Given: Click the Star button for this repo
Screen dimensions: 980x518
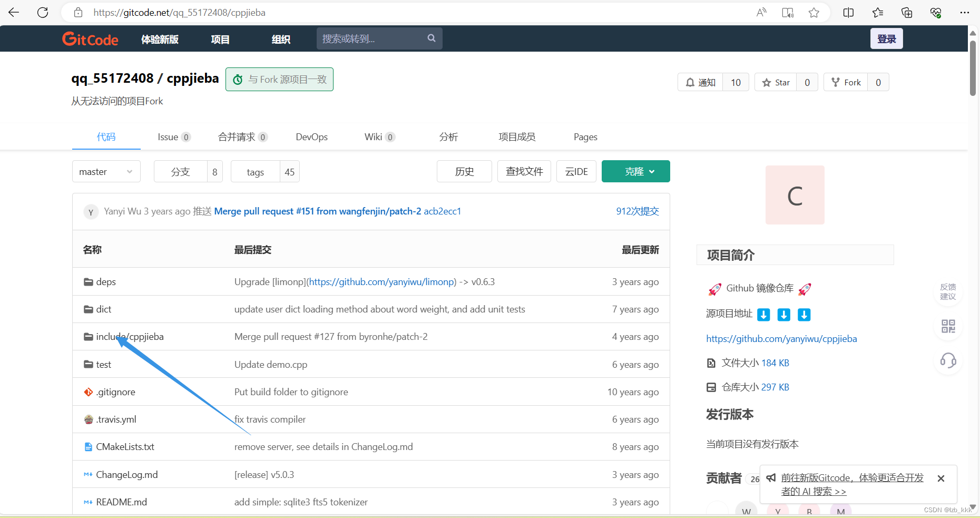Looking at the screenshot, I should tap(776, 82).
